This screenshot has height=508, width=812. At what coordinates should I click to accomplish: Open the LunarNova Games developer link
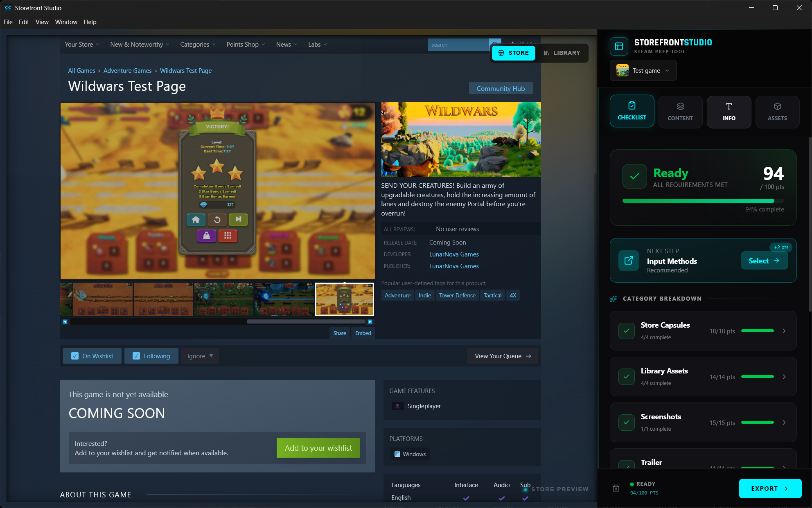point(454,254)
